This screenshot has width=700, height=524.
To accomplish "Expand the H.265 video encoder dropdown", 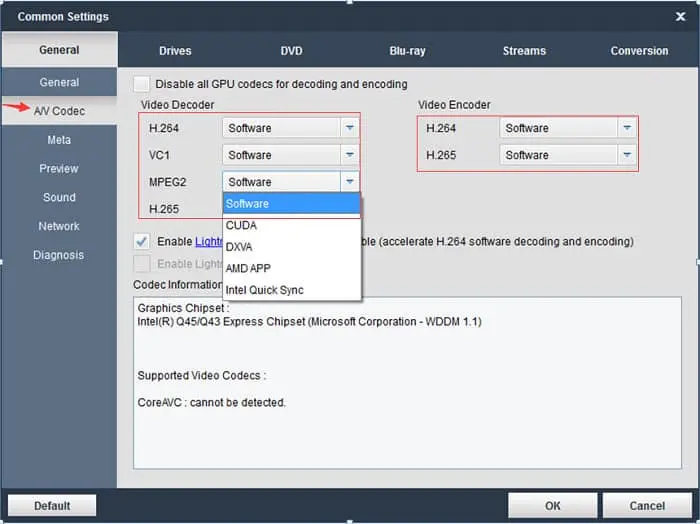I will pyautogui.click(x=626, y=155).
